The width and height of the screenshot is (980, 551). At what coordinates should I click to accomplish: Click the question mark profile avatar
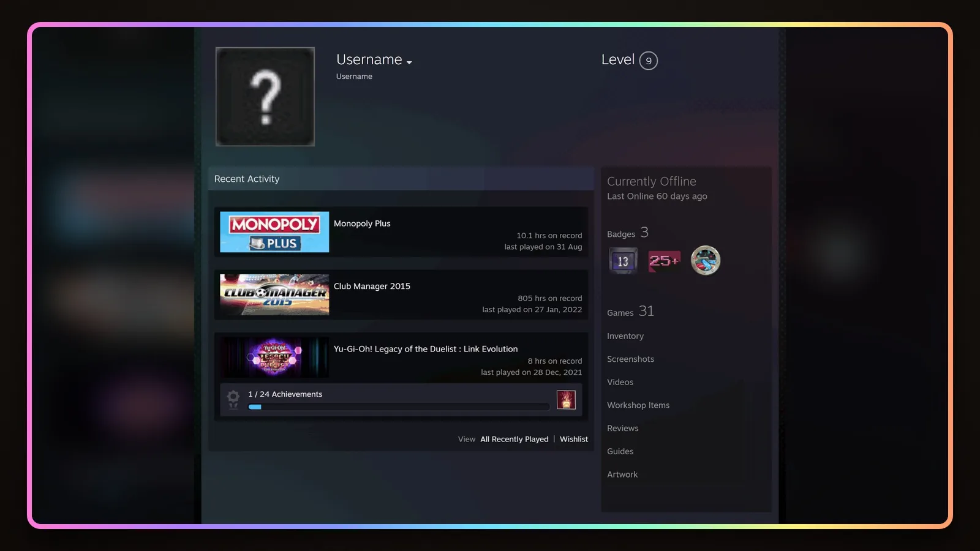(265, 97)
